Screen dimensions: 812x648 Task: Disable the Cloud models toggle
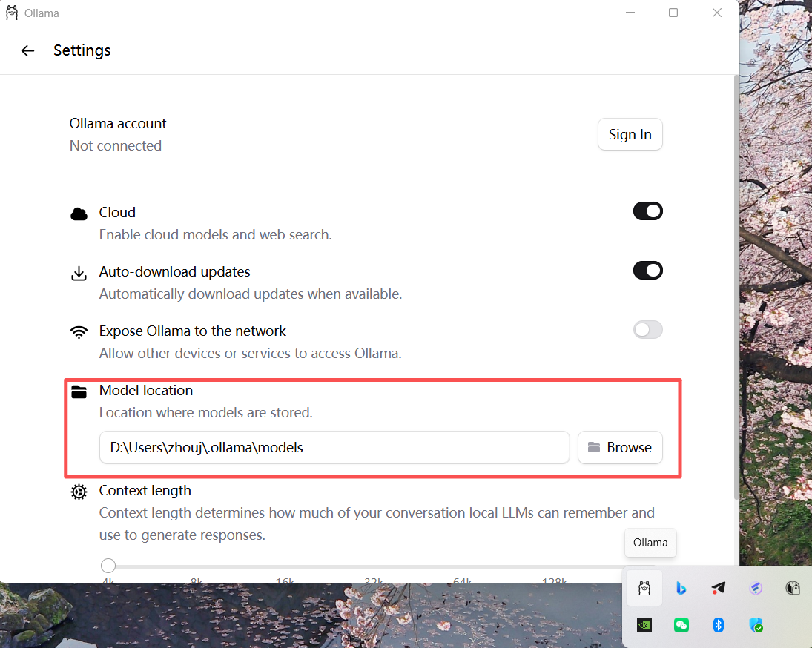click(x=647, y=211)
